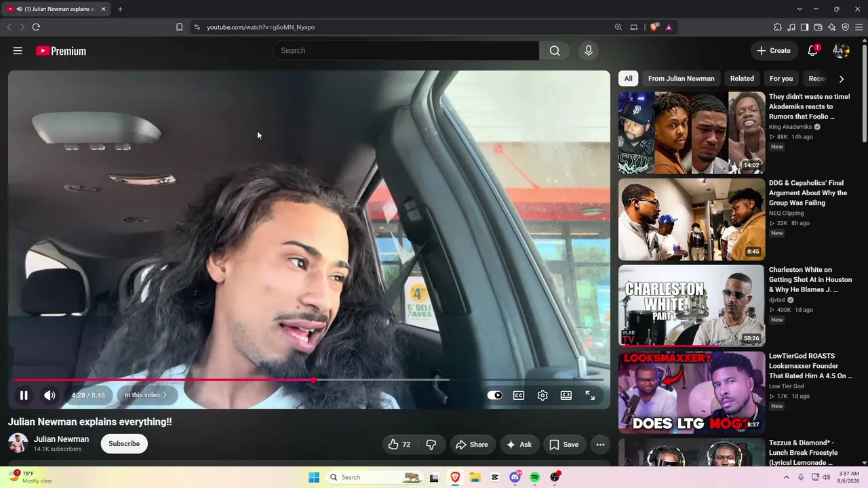Show more filter chips with the arrow
Screen dimensions: 868x488
[842, 79]
